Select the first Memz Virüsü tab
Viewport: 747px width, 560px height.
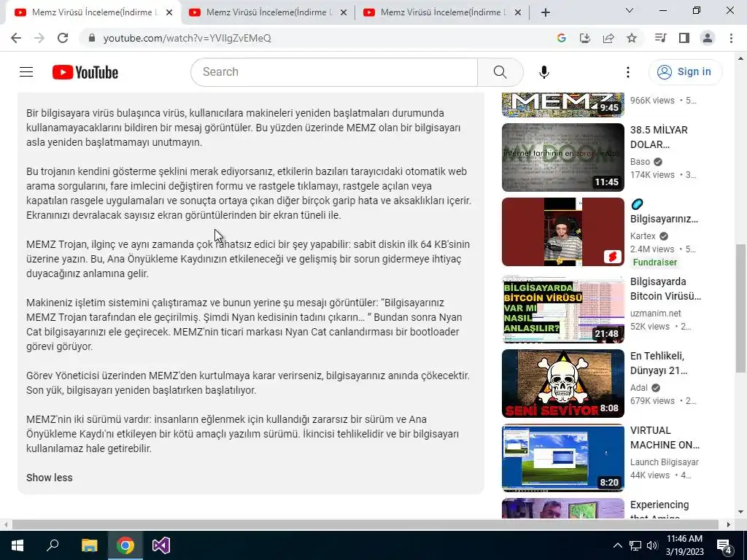pos(93,12)
